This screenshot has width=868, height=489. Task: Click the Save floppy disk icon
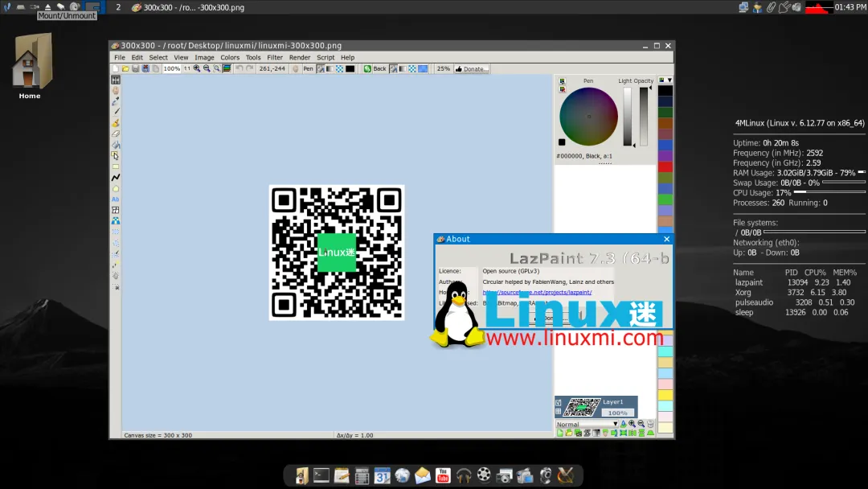[x=136, y=68]
